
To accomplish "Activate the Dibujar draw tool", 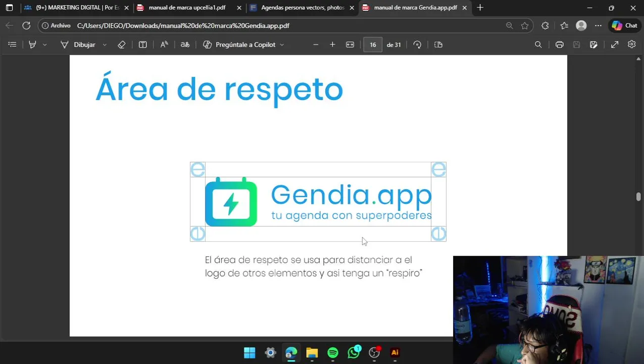I will click(x=78, y=44).
